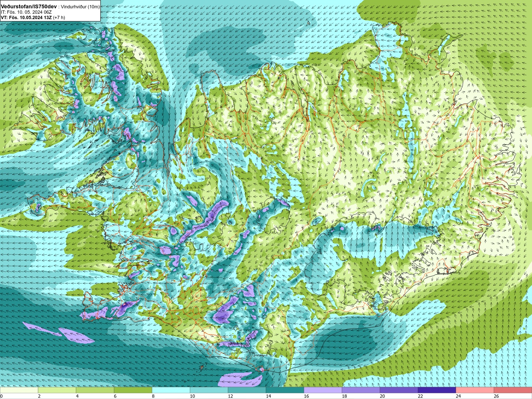The image size is (532, 399).
Task: Click the legend label "6"
Action: (115, 396)
